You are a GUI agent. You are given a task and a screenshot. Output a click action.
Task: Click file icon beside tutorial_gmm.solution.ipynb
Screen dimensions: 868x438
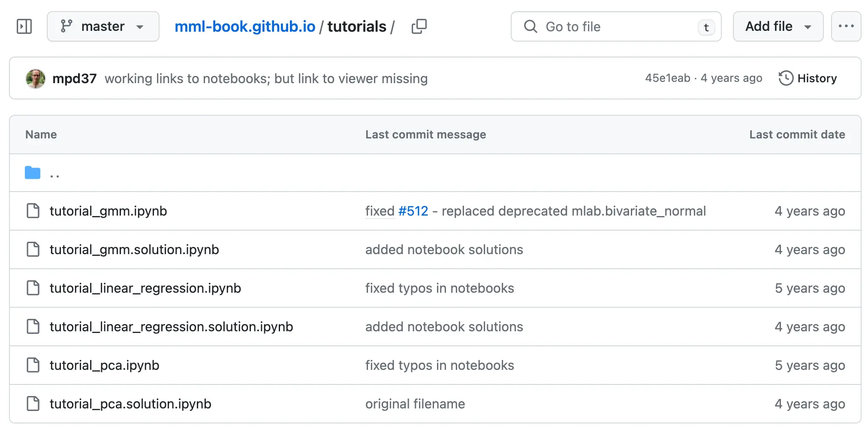point(33,249)
